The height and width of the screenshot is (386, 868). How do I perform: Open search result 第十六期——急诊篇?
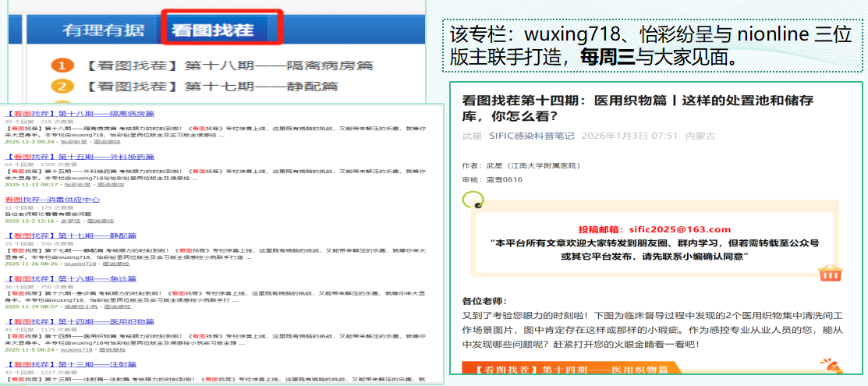pyautogui.click(x=70, y=278)
